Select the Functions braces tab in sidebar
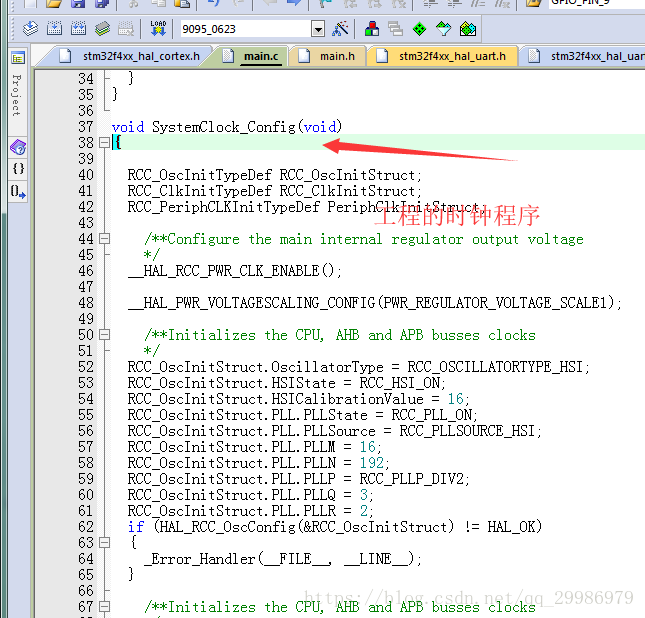Screen dimensions: 645x618 [18, 168]
